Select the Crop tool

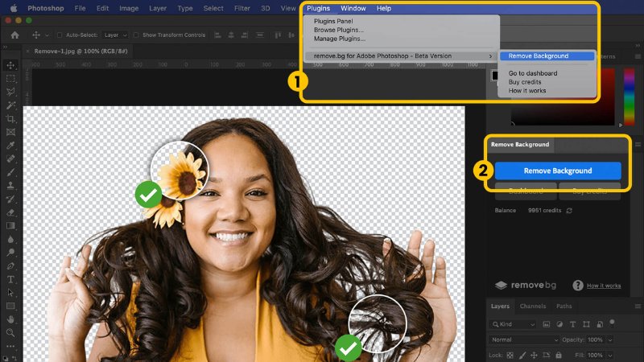[x=10, y=118]
